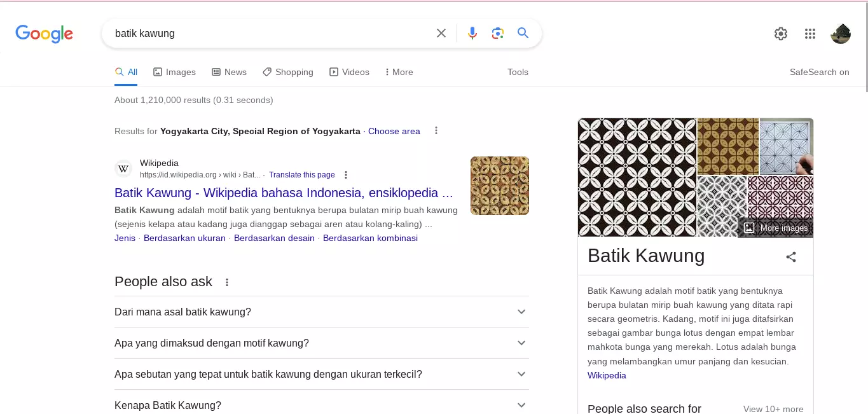Click View 10+ more link
This screenshot has width=868, height=414.
773,409
